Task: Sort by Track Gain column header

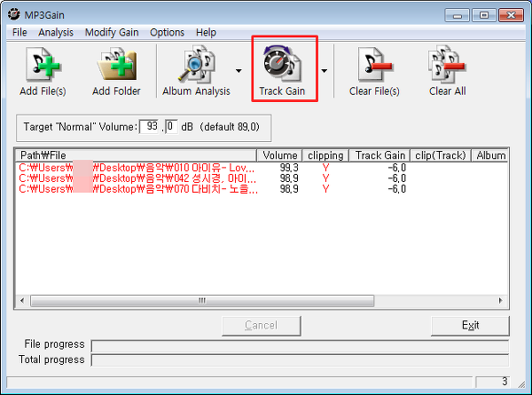Action: [x=379, y=155]
